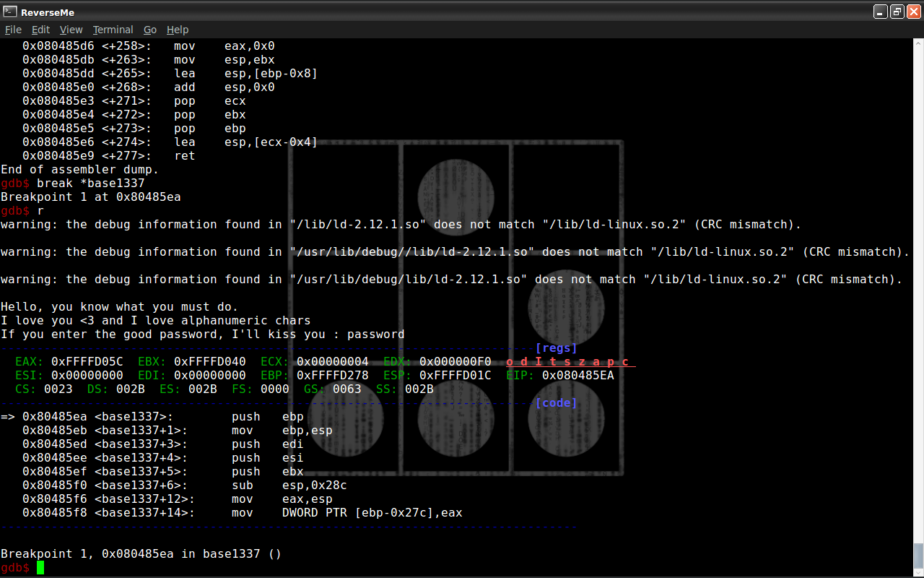Open the File menu
The height and width of the screenshot is (578, 924).
point(13,30)
